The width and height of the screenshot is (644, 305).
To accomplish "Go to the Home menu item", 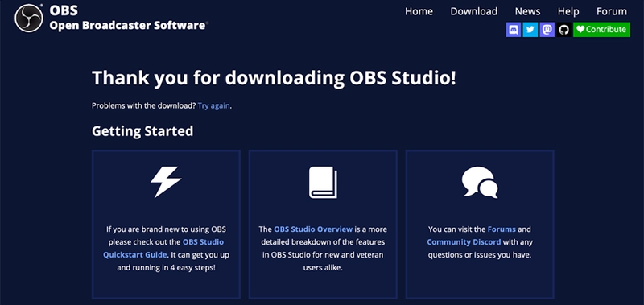I will tap(419, 11).
